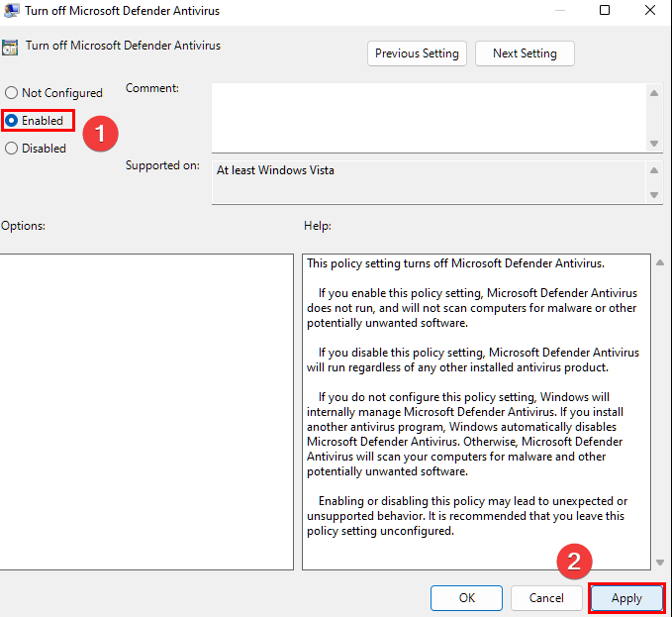Click the Help pane scroll up arrow
The width and height of the screenshot is (672, 617).
pyautogui.click(x=660, y=262)
